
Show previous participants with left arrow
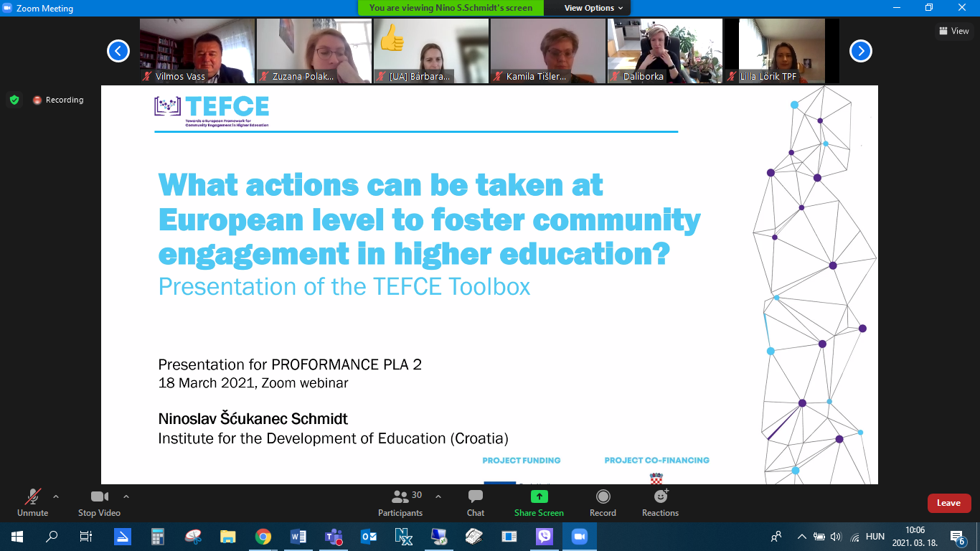(118, 51)
